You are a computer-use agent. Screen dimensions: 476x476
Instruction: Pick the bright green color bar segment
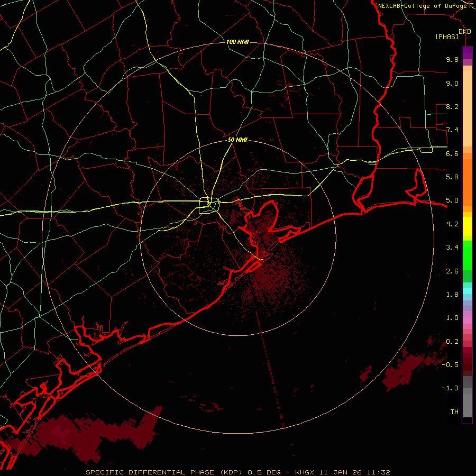pos(467,255)
